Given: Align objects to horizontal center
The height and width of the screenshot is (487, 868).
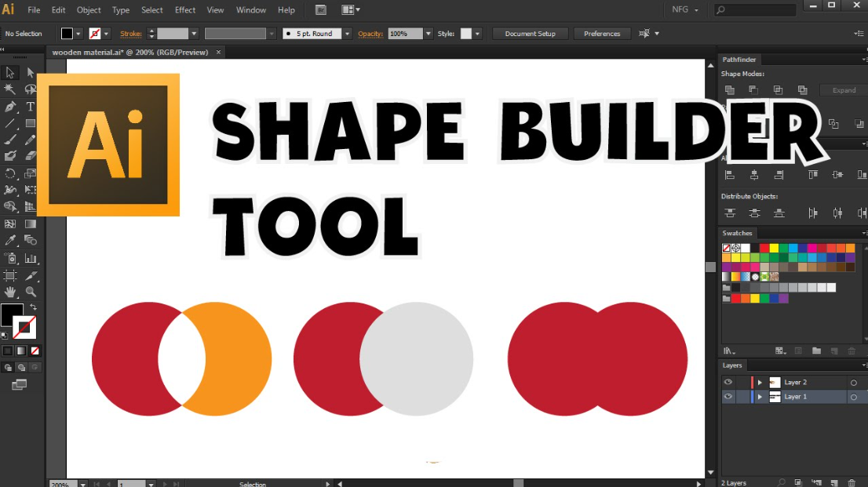Looking at the screenshot, I should coord(754,175).
